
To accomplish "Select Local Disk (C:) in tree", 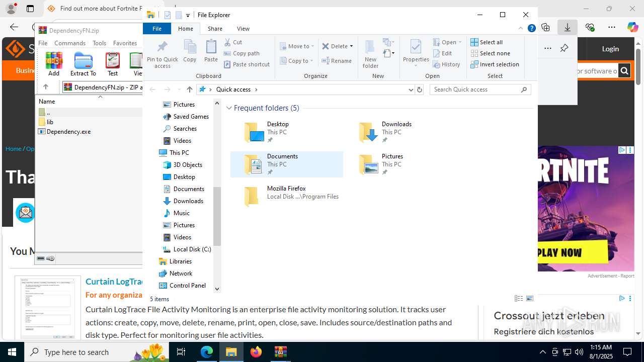I will (187, 249).
